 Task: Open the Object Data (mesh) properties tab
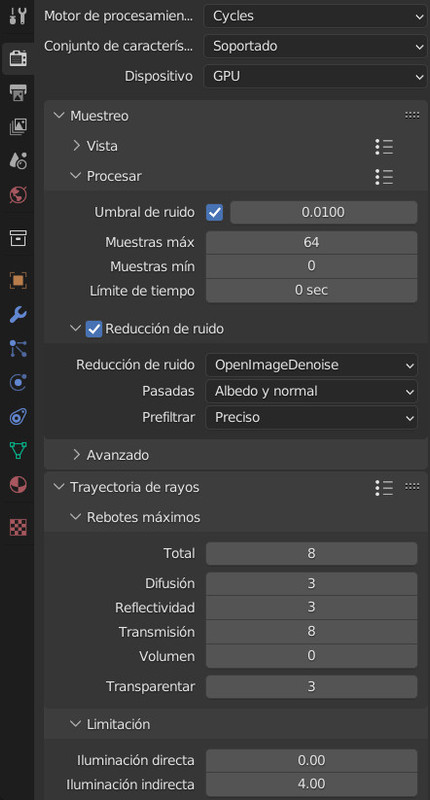click(x=18, y=450)
